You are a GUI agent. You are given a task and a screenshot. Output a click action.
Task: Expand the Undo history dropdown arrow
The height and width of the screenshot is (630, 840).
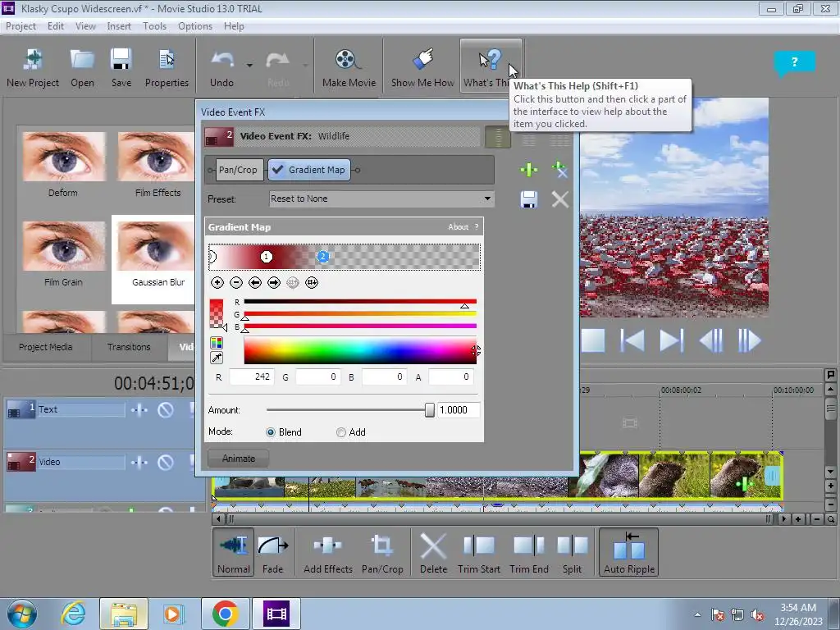(x=249, y=65)
